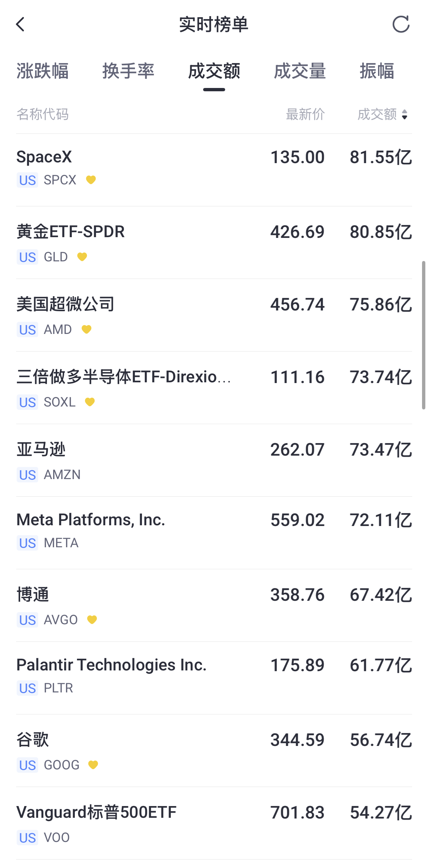Tap the yellow heart beside AVGO

pyautogui.click(x=92, y=619)
